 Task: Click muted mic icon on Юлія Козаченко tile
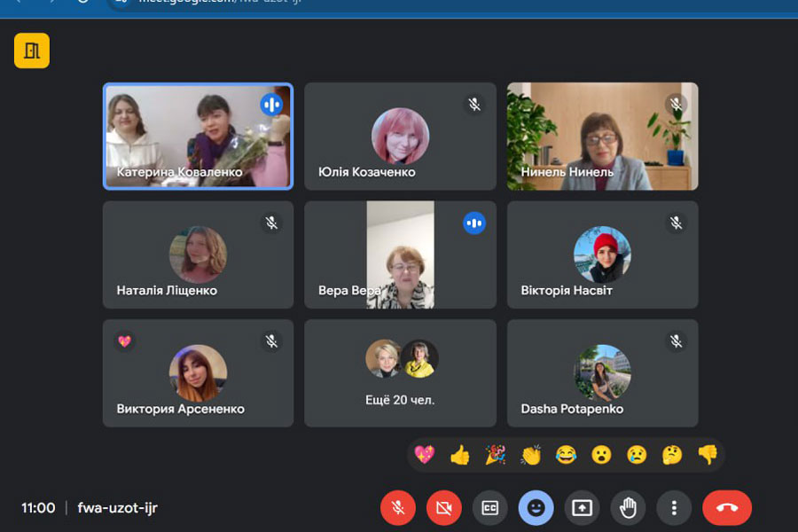pyautogui.click(x=474, y=105)
